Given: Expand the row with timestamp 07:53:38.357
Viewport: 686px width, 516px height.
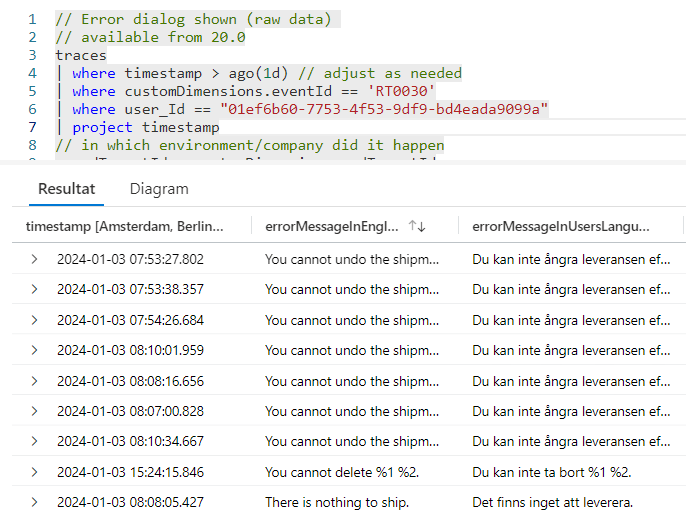Looking at the screenshot, I should (35, 289).
